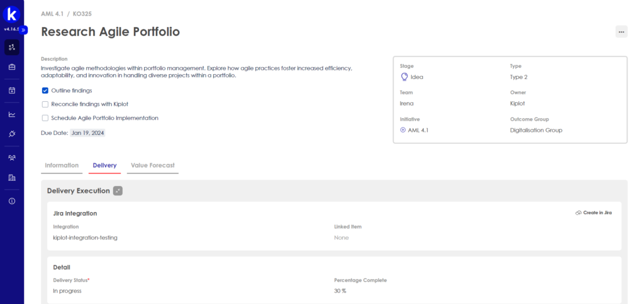
Task: Open the building organisation icon in the sidebar
Action: [12, 178]
